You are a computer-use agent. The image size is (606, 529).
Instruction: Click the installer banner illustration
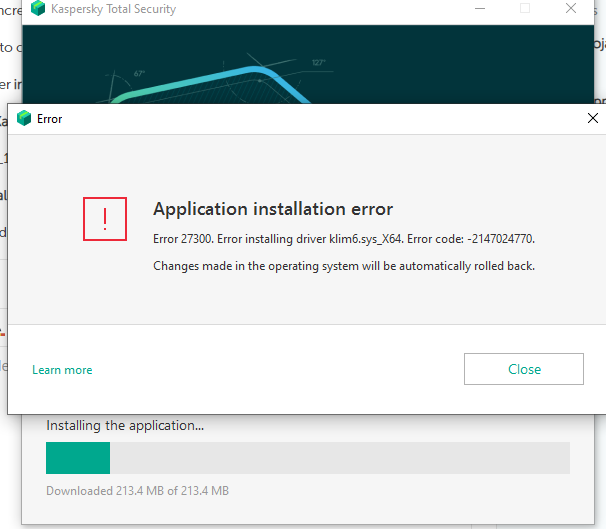[x=308, y=65]
